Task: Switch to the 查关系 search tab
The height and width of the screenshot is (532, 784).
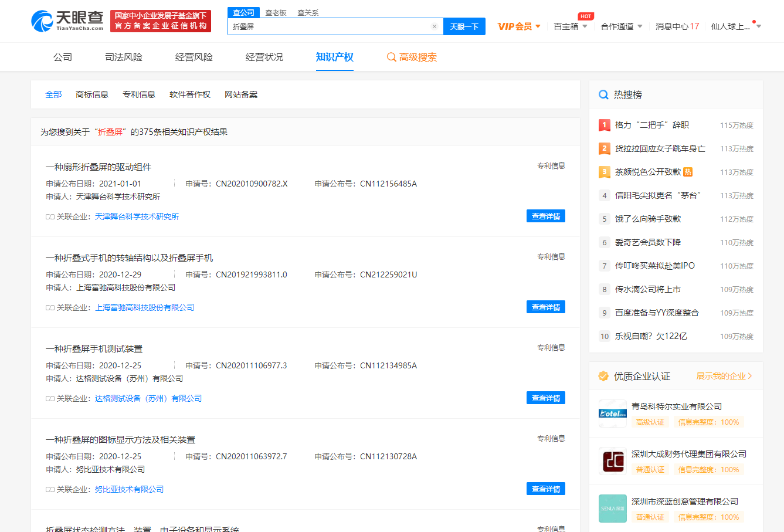Action: (308, 13)
